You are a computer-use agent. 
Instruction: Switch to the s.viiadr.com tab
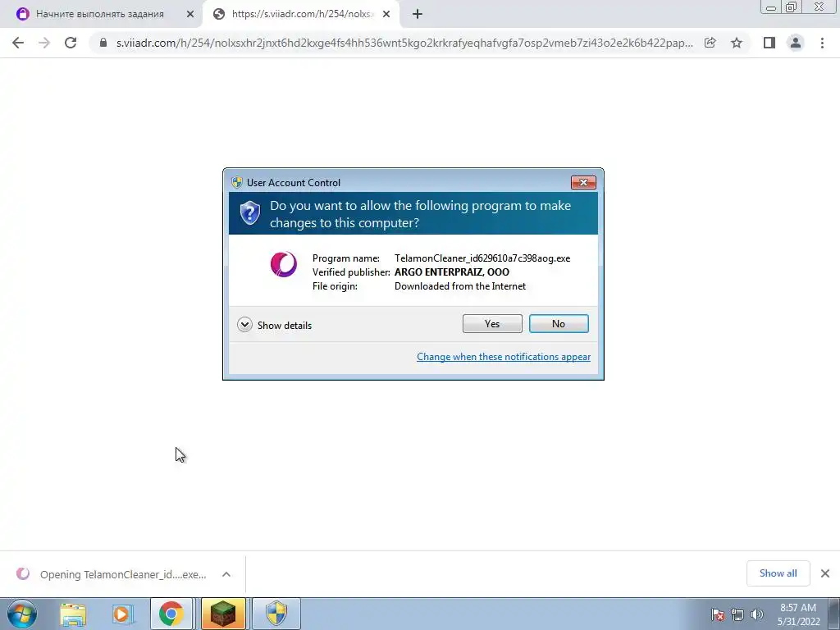(x=303, y=14)
